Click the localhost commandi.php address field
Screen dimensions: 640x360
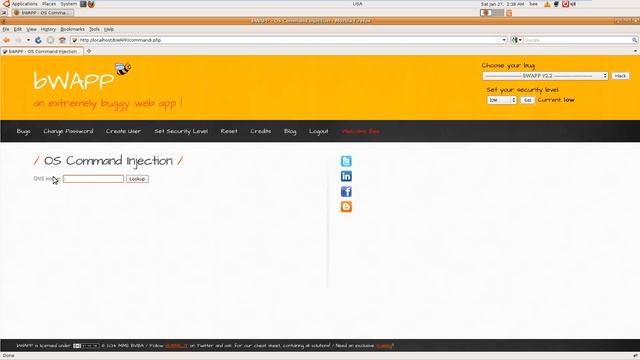coord(289,40)
